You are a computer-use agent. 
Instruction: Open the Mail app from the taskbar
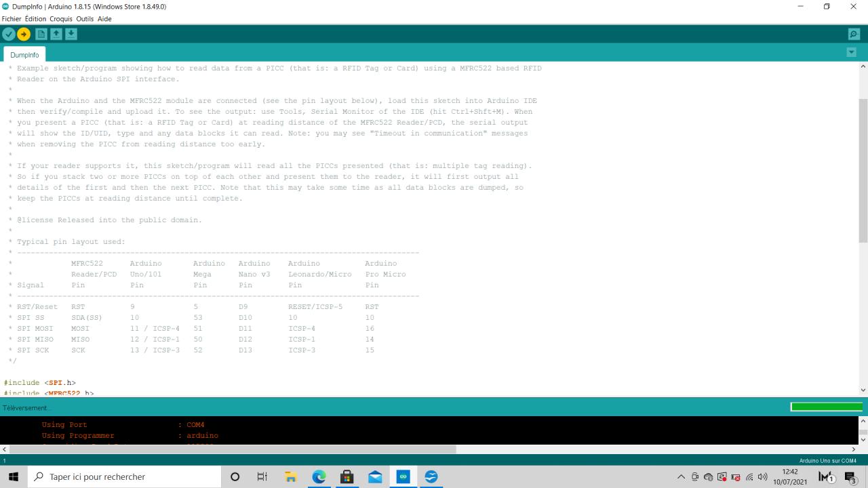click(x=375, y=477)
